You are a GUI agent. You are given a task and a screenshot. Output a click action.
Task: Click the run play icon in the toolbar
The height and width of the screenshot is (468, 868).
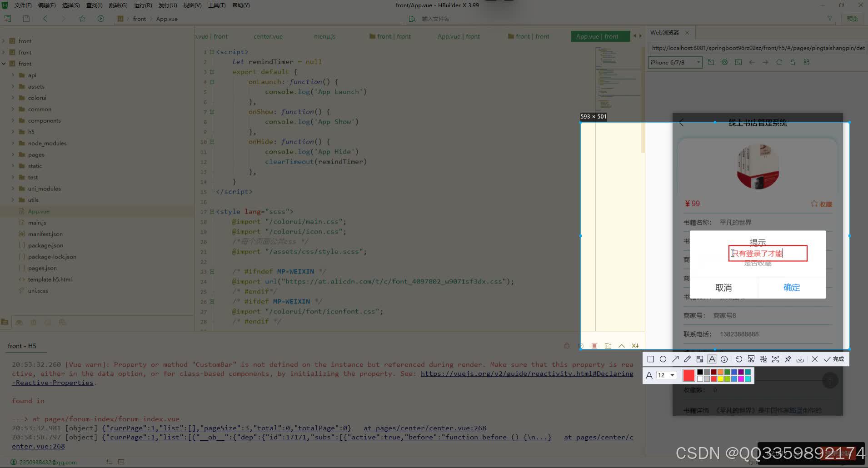[x=101, y=19]
